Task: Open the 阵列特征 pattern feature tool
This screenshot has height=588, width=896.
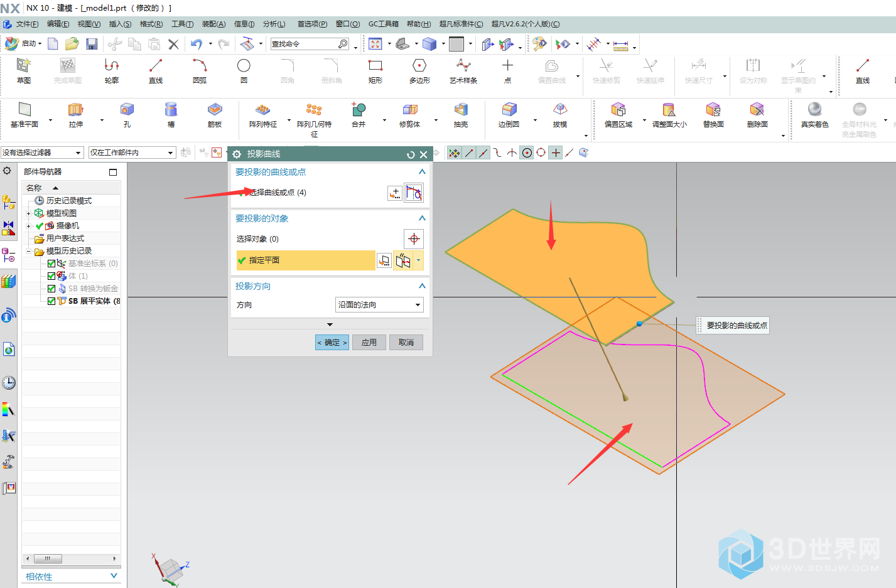Action: [x=263, y=115]
